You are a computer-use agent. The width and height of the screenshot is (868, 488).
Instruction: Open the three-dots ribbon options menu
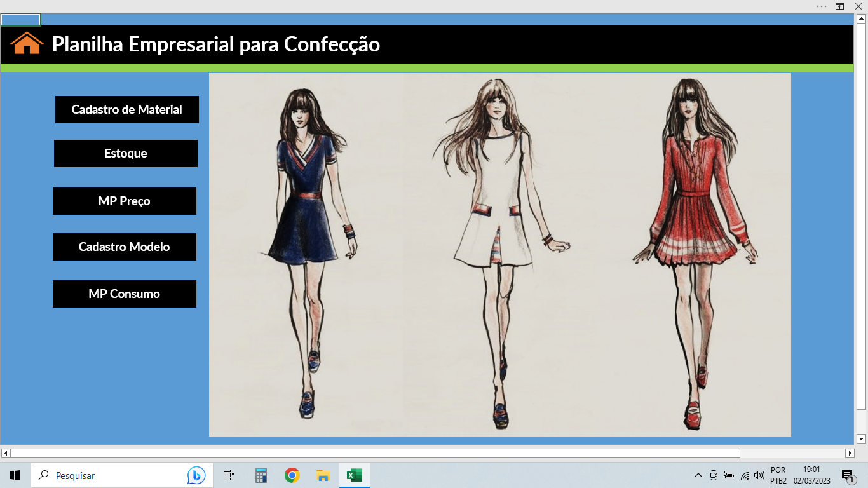pyautogui.click(x=822, y=6)
